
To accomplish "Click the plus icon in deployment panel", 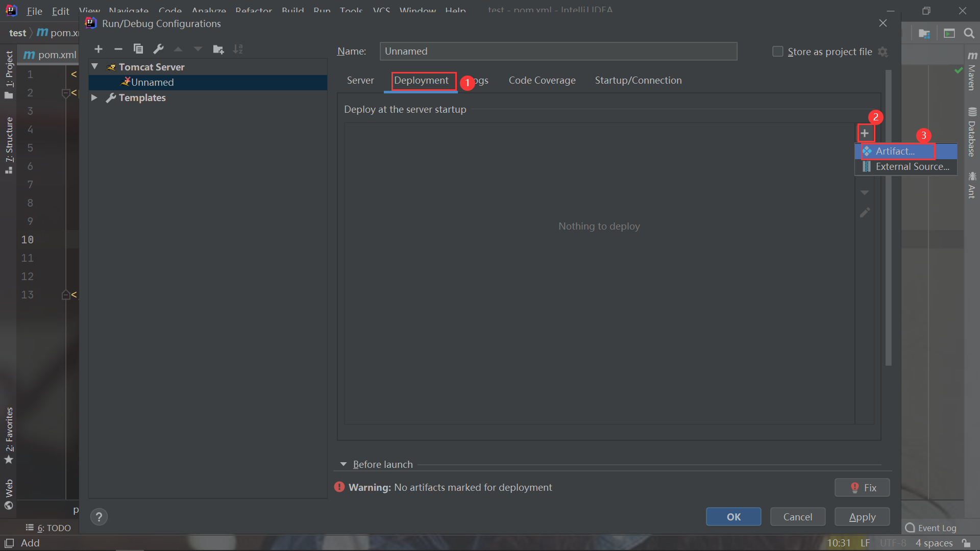I will (x=865, y=134).
